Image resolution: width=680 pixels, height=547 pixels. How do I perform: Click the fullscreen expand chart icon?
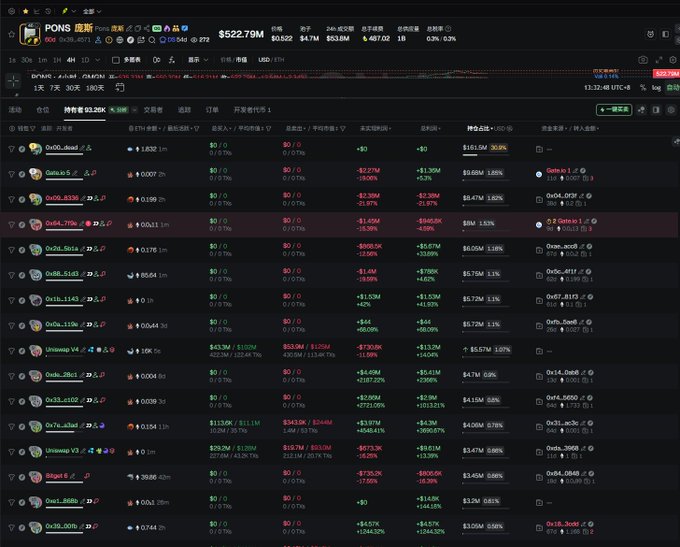659,60
